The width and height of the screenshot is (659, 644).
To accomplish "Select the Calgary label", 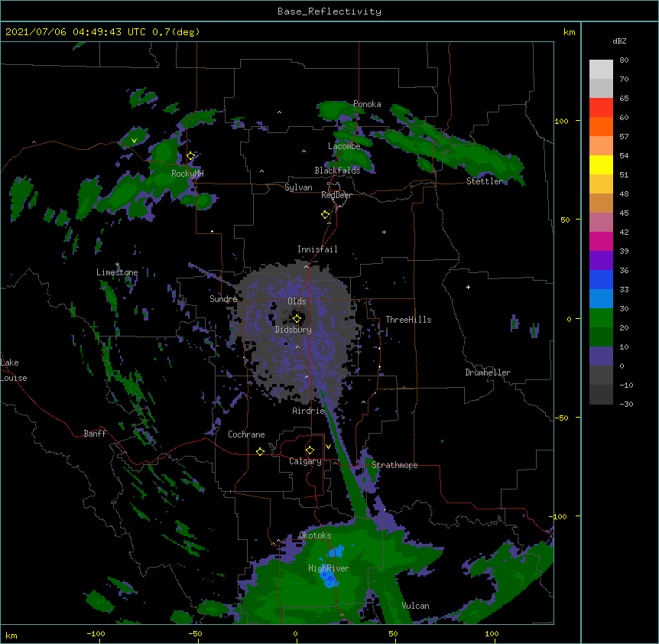I will (305, 461).
